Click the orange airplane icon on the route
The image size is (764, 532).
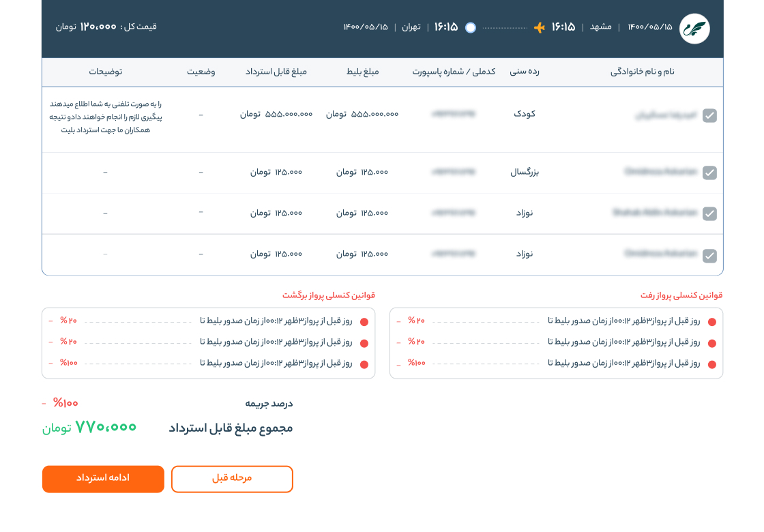[x=539, y=27]
